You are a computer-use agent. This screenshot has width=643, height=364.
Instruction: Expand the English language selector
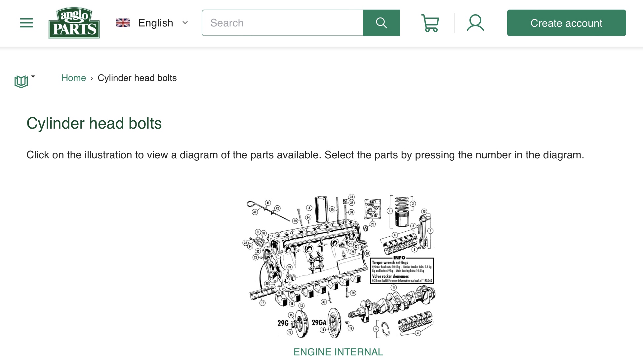156,23
